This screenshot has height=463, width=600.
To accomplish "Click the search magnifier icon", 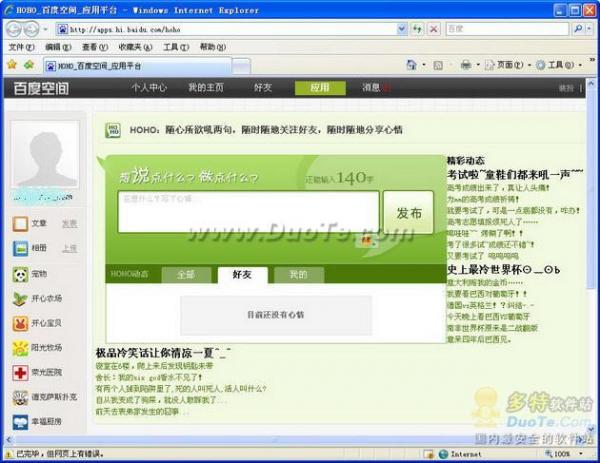I will [x=578, y=29].
